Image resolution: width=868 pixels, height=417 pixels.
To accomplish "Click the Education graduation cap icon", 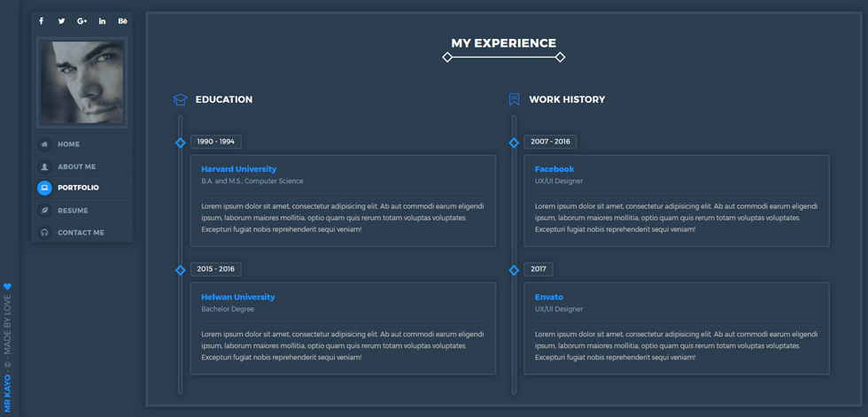I will point(181,99).
